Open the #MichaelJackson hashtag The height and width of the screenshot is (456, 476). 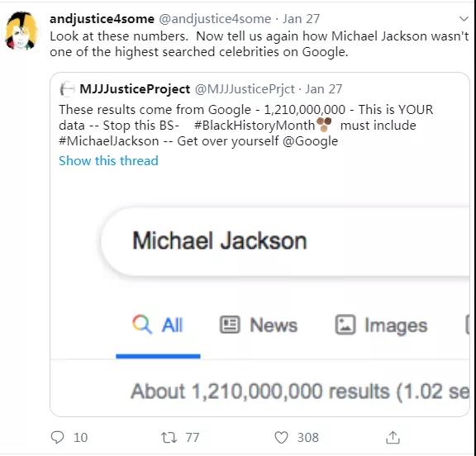pyautogui.click(x=109, y=141)
